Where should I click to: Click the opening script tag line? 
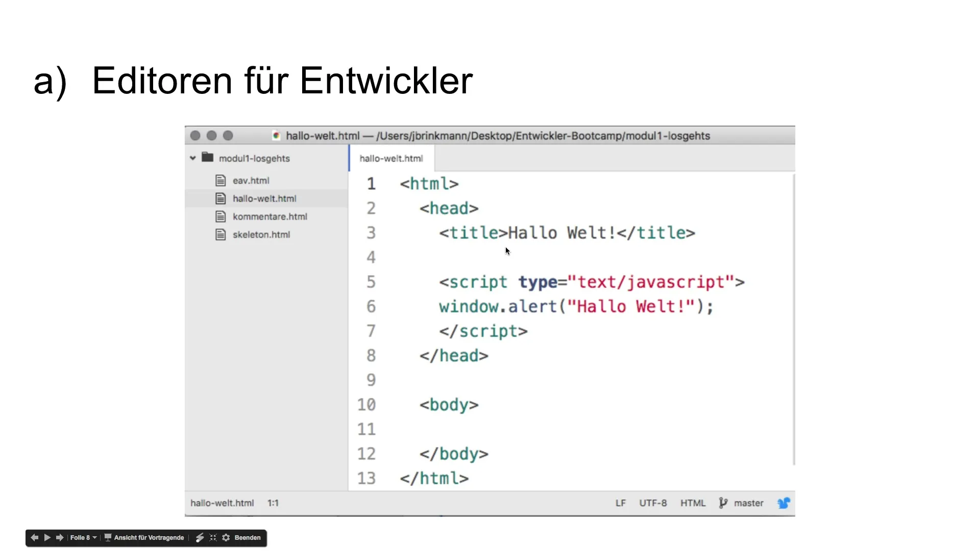point(592,282)
